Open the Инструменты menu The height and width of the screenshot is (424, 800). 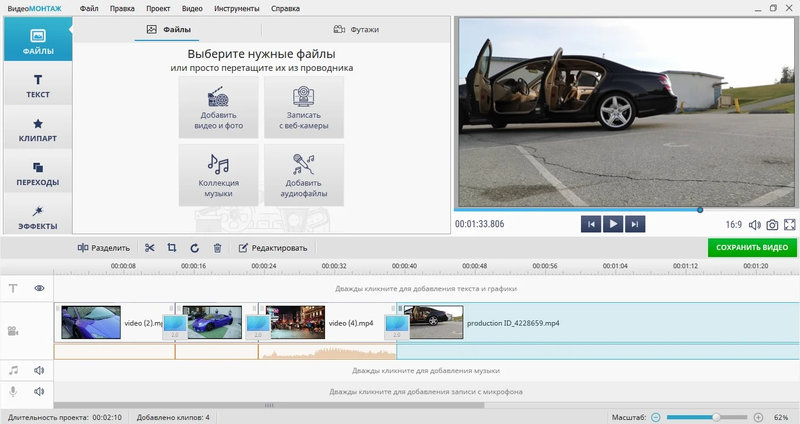click(x=236, y=8)
